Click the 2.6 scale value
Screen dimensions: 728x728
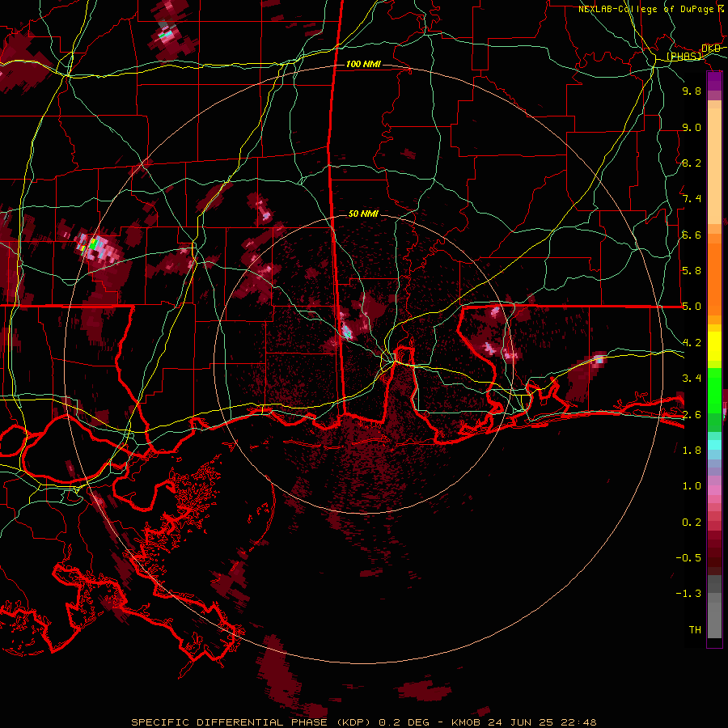pos(692,414)
